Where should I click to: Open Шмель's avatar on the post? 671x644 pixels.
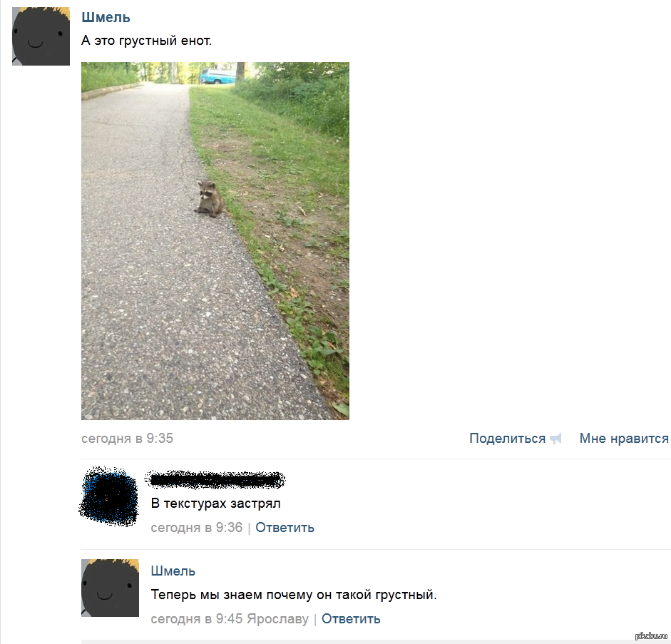point(41,36)
